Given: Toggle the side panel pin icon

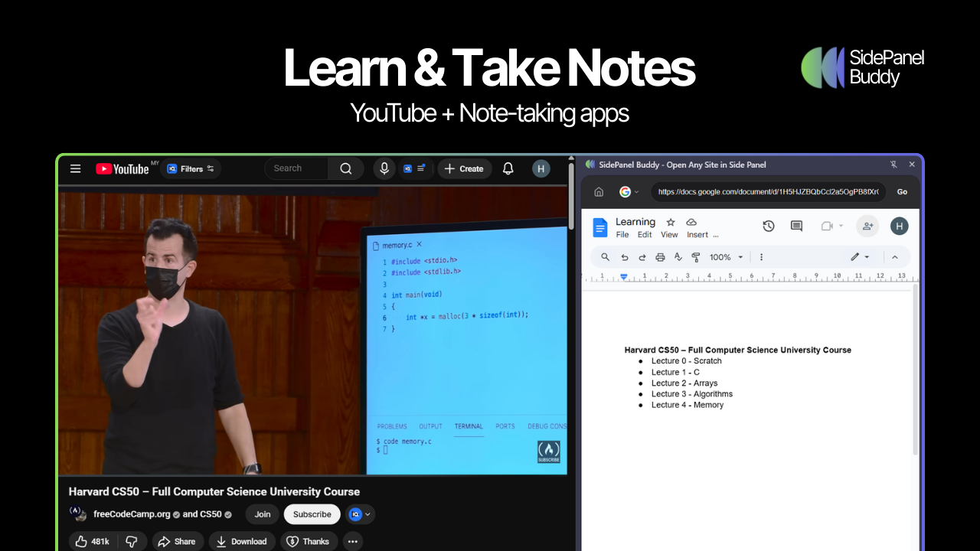Looking at the screenshot, I should [x=893, y=165].
